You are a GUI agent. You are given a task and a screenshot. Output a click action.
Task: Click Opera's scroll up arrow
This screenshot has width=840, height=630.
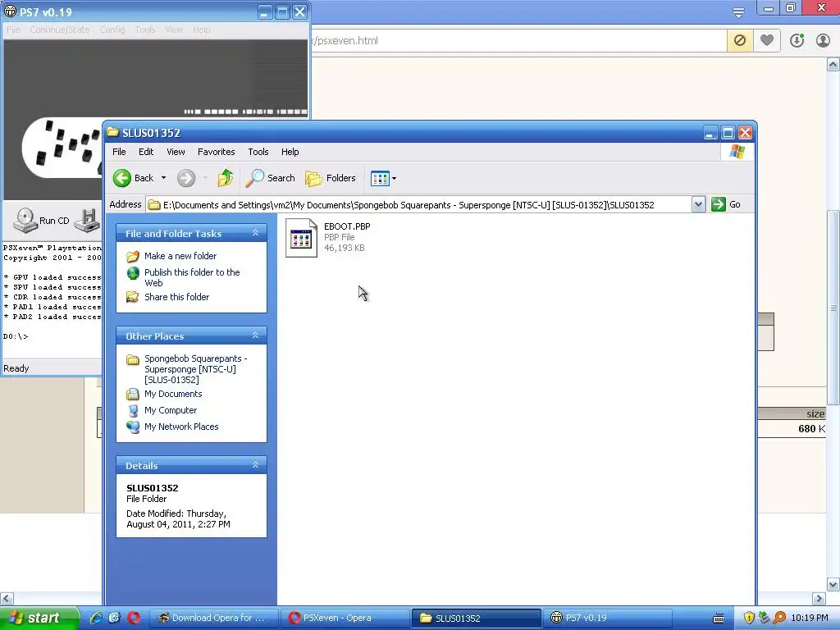point(833,65)
